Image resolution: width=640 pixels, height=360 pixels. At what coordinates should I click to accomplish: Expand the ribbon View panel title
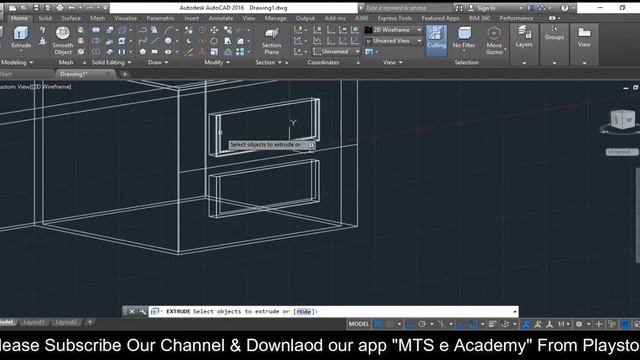[x=393, y=62]
